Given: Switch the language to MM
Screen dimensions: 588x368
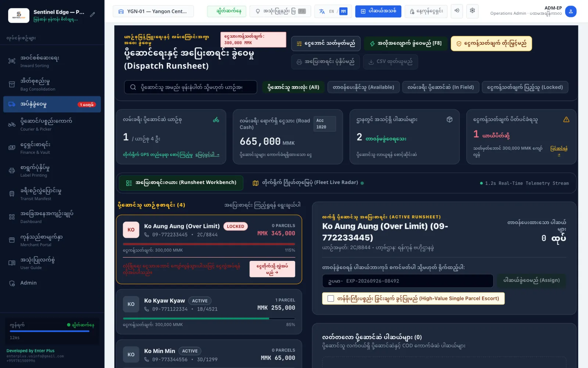Looking at the screenshot, I should 343,11.
